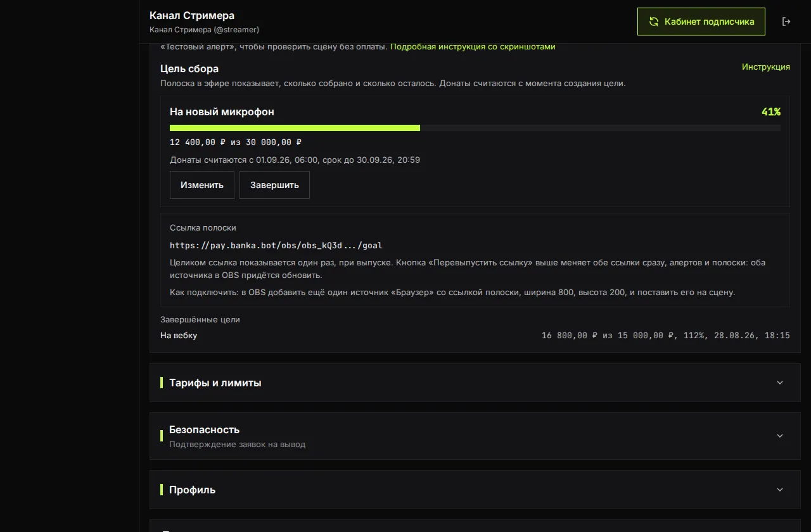Click the completed goal На вебку
Screen dimensions: 811x532
click(179, 335)
